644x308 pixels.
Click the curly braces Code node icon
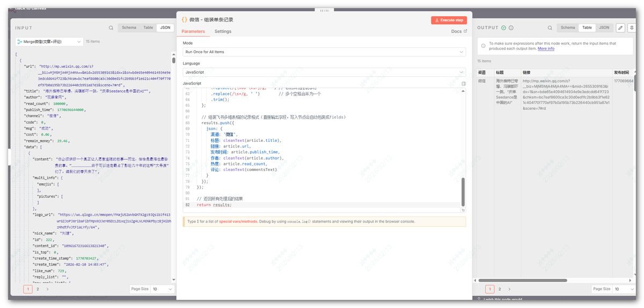pyautogui.click(x=184, y=20)
